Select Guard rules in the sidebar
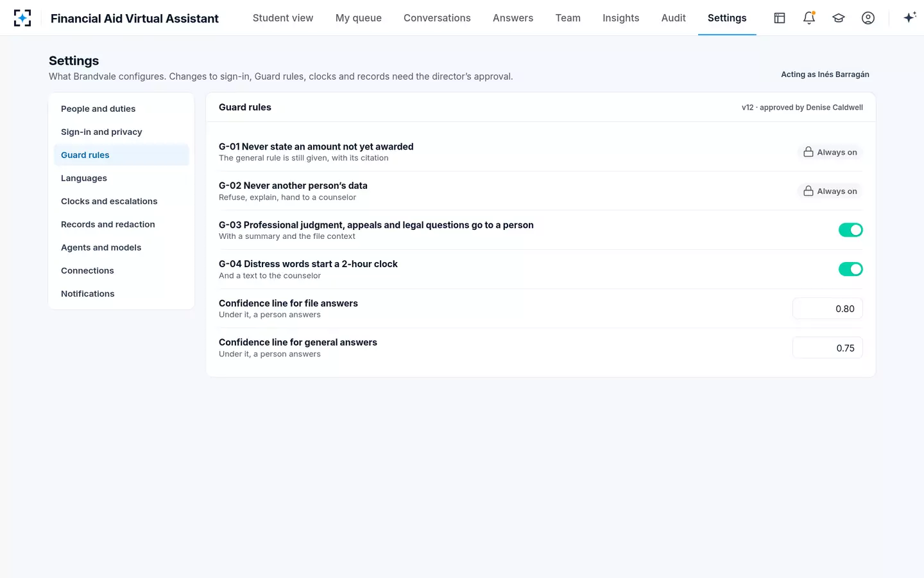The width and height of the screenshot is (924, 578). (121, 155)
